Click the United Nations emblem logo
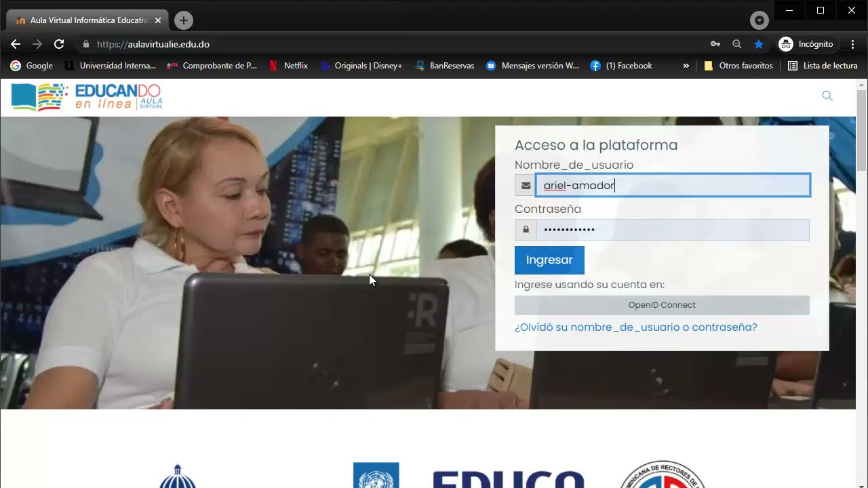The width and height of the screenshot is (868, 488). tap(376, 476)
